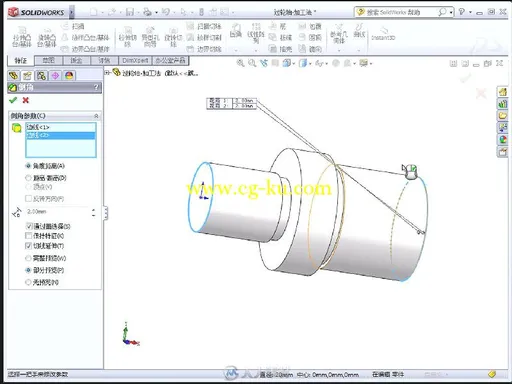
Task: Click the New document icon
Action: [x=94, y=12]
